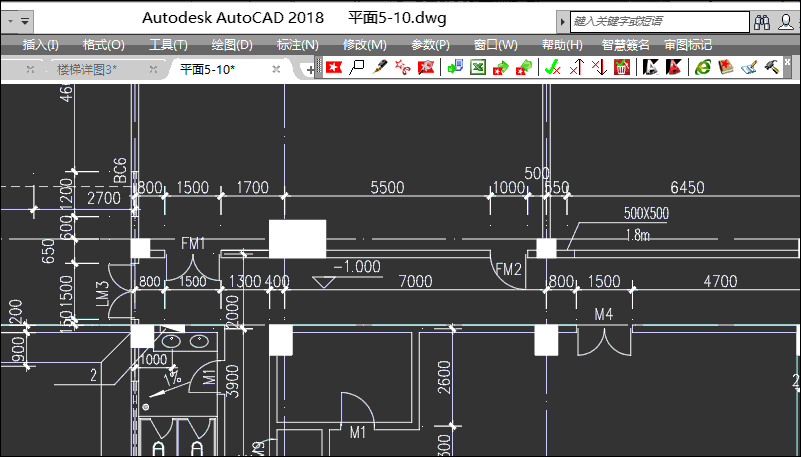Image resolution: width=801 pixels, height=457 pixels.
Task: Click the red book help icon
Action: (x=726, y=67)
